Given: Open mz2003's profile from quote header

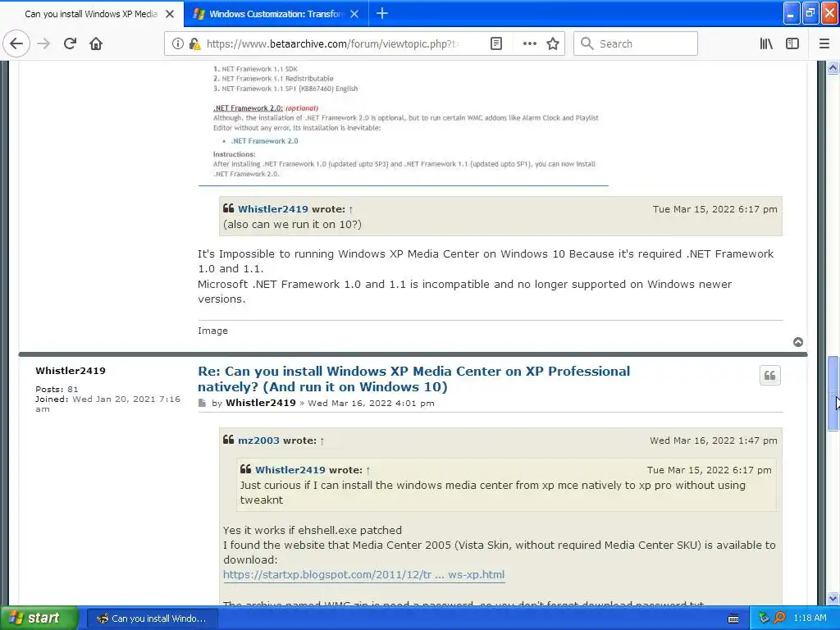Looking at the screenshot, I should 258,441.
